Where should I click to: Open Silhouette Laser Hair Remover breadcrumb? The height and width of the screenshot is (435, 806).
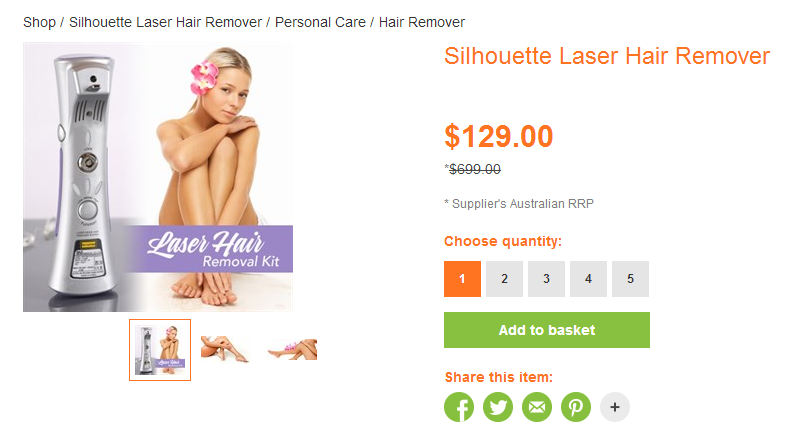click(x=166, y=23)
